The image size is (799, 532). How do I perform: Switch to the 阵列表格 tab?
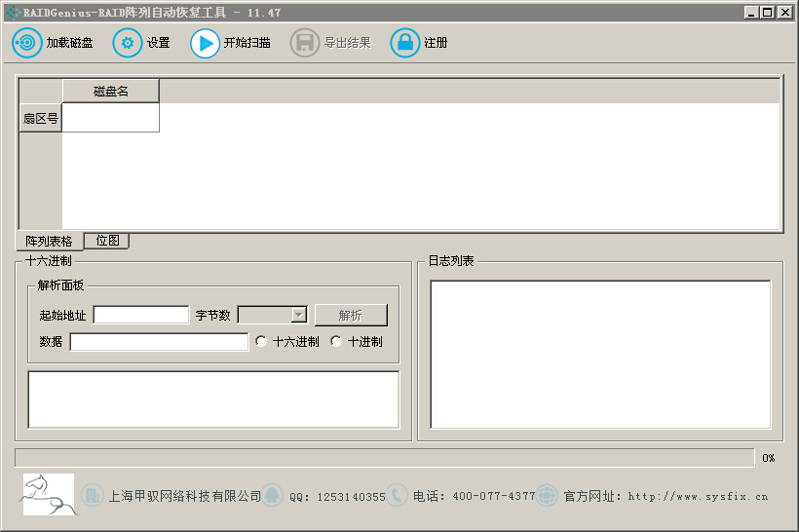click(x=49, y=241)
